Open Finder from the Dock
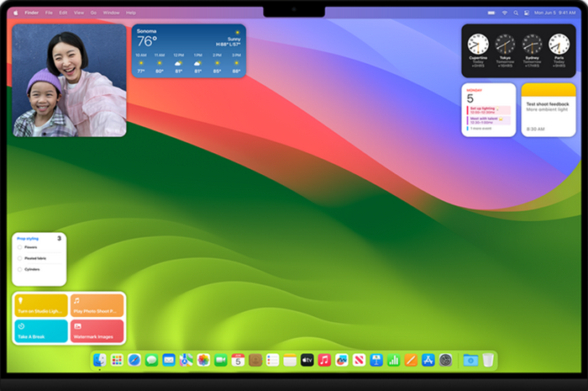The height and width of the screenshot is (391, 588). coord(99,360)
